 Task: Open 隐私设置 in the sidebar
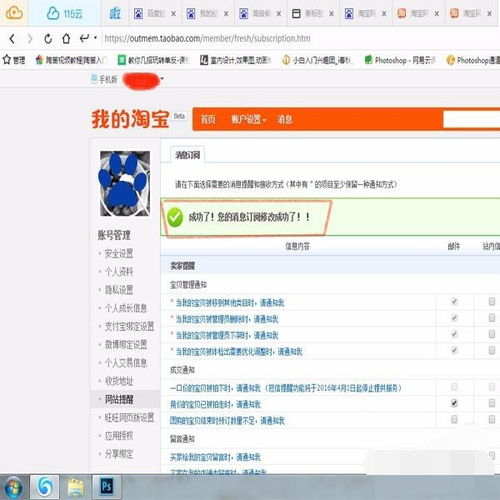[119, 290]
